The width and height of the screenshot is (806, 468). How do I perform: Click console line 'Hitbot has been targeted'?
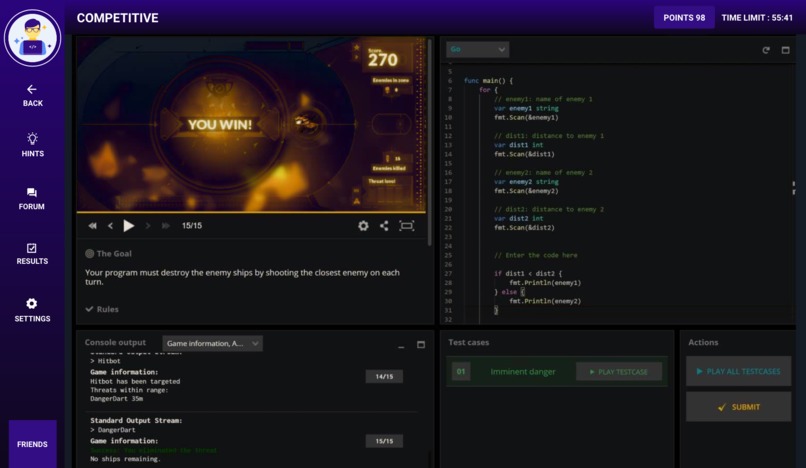(x=135, y=381)
